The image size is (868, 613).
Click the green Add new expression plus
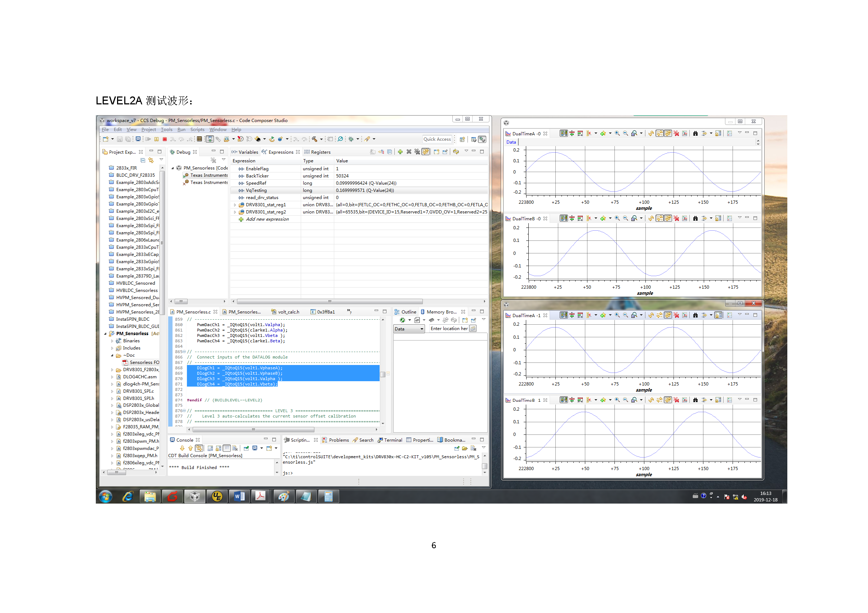pyautogui.click(x=400, y=152)
